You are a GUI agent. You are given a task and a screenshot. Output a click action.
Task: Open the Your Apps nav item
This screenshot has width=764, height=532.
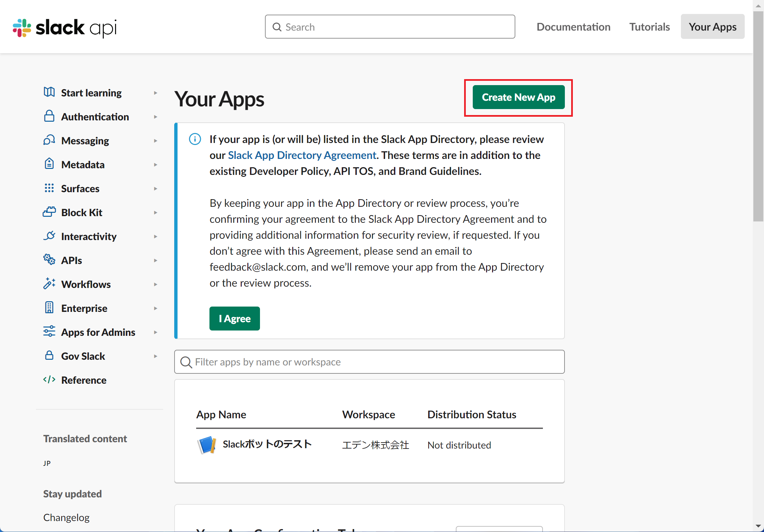pyautogui.click(x=712, y=27)
